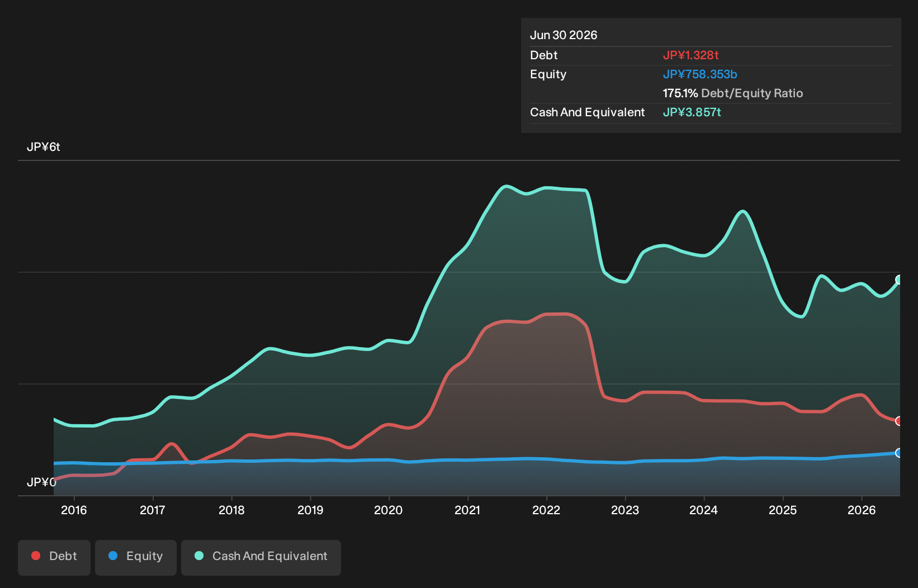The image size is (918, 588).
Task: Click the JP¥1.328t debt value
Action: click(x=691, y=55)
